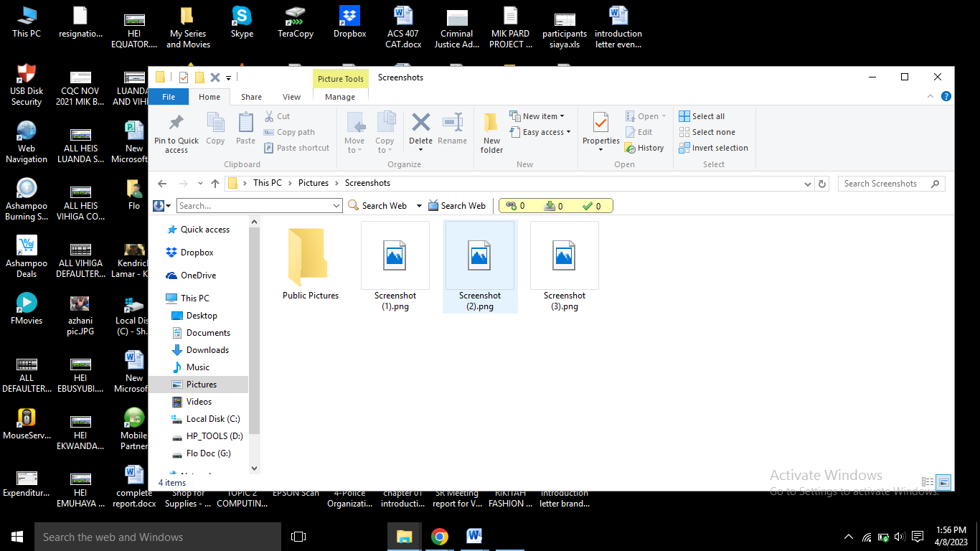Click the Paste ribbon icon
Viewport: 980px width, 551px height.
246,123
